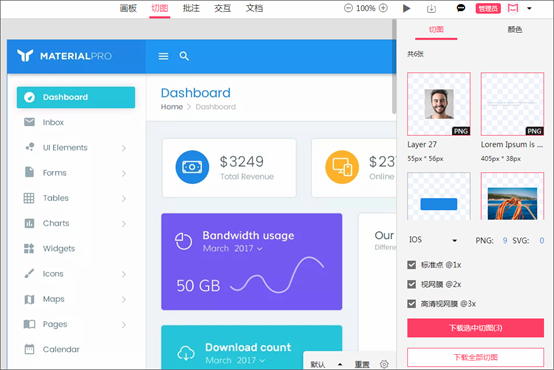Toggle the 视网膜 @2x checkbox

coord(412,284)
